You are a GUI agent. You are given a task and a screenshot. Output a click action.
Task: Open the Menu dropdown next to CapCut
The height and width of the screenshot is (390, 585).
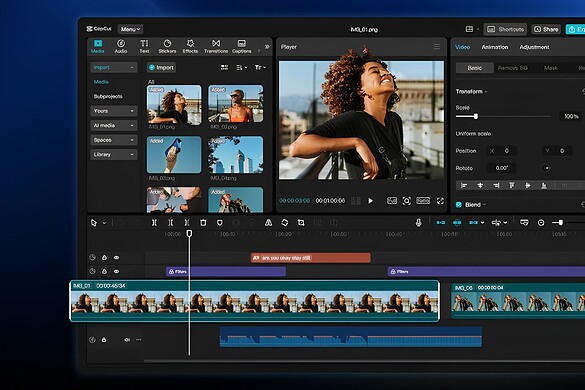coord(130,29)
